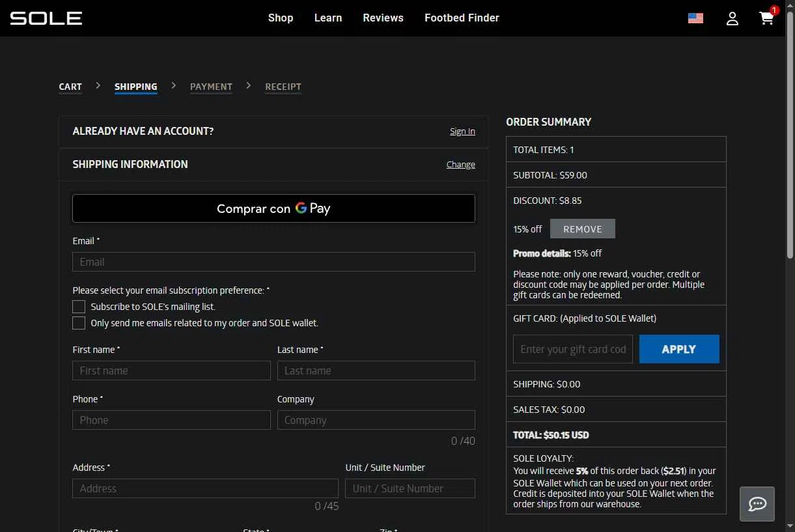This screenshot has height=532, width=795.
Task: Click the Sign In link
Action: tap(462, 132)
